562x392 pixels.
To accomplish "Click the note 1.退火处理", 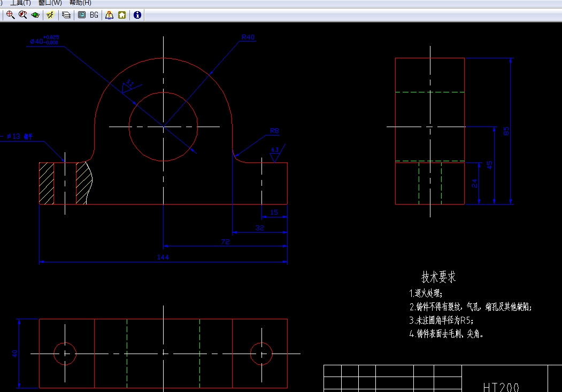I will [426, 294].
